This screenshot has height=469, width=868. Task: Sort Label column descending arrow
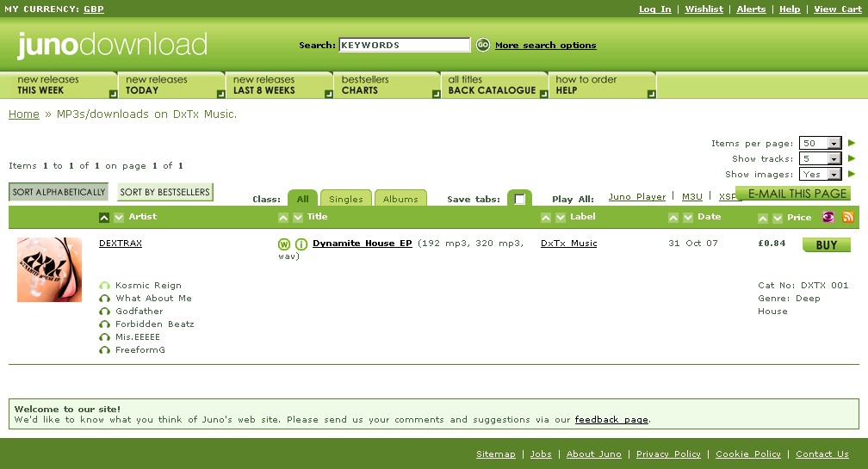(x=561, y=218)
